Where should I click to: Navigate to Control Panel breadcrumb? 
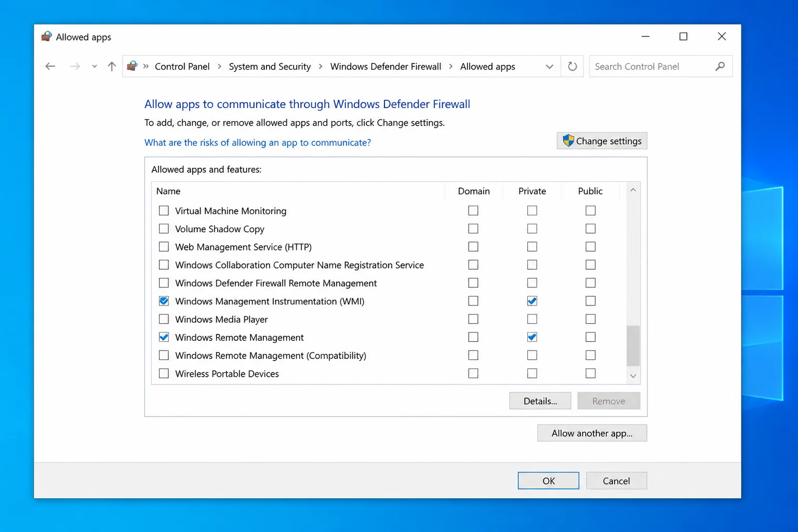pyautogui.click(x=182, y=66)
